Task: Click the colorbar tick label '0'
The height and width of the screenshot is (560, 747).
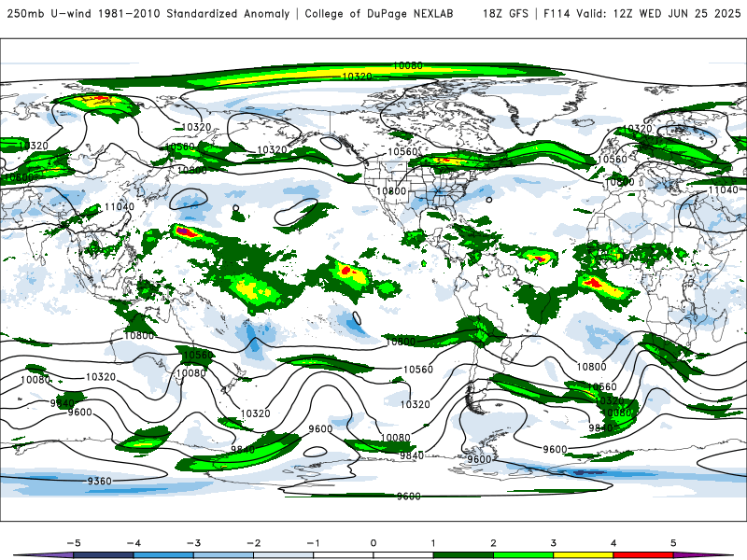Action: click(x=373, y=543)
